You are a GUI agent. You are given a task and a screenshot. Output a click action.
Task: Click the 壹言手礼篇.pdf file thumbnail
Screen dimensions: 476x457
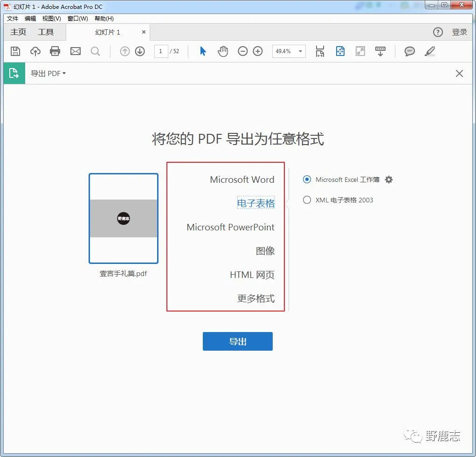(124, 218)
